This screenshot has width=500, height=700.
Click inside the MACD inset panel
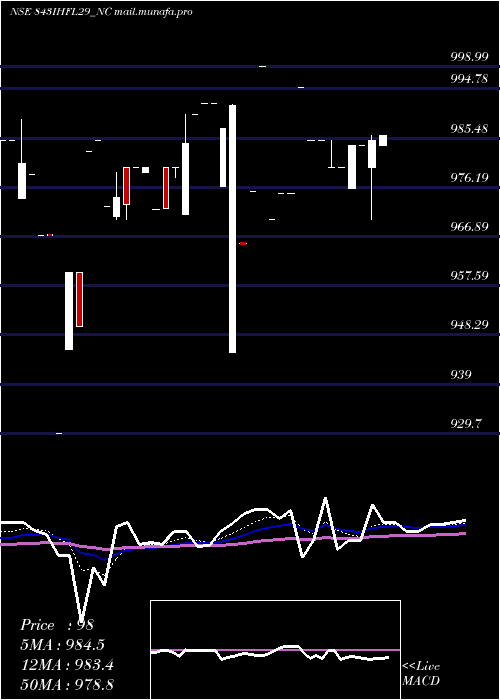click(275, 650)
